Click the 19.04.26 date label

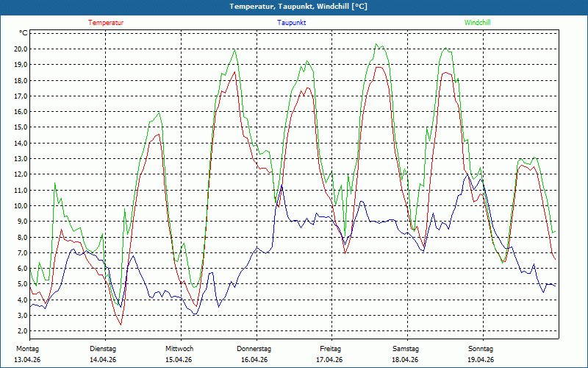coord(481,360)
